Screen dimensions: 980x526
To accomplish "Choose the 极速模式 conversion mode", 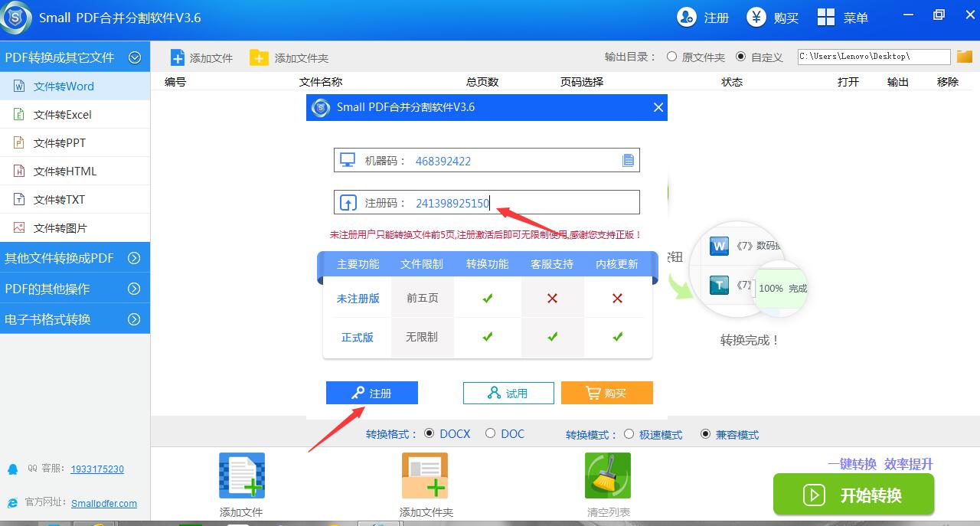I will click(x=629, y=434).
